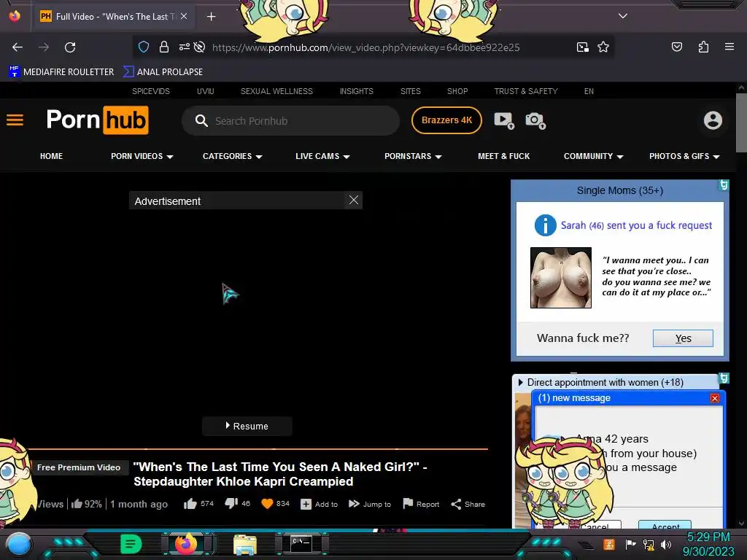Open File Explorer from the taskbar
This screenshot has height=560, width=747.
tap(245, 545)
